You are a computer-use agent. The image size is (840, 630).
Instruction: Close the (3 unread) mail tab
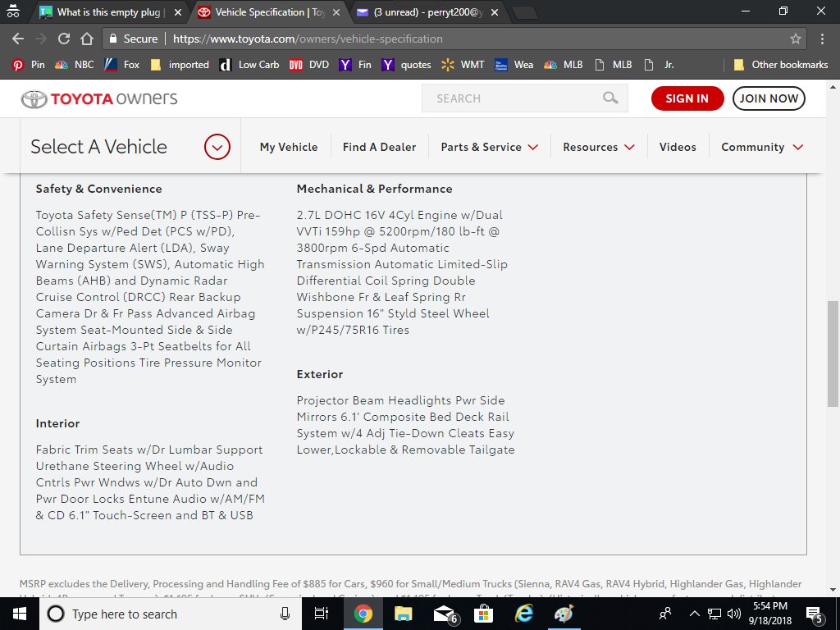(x=495, y=11)
